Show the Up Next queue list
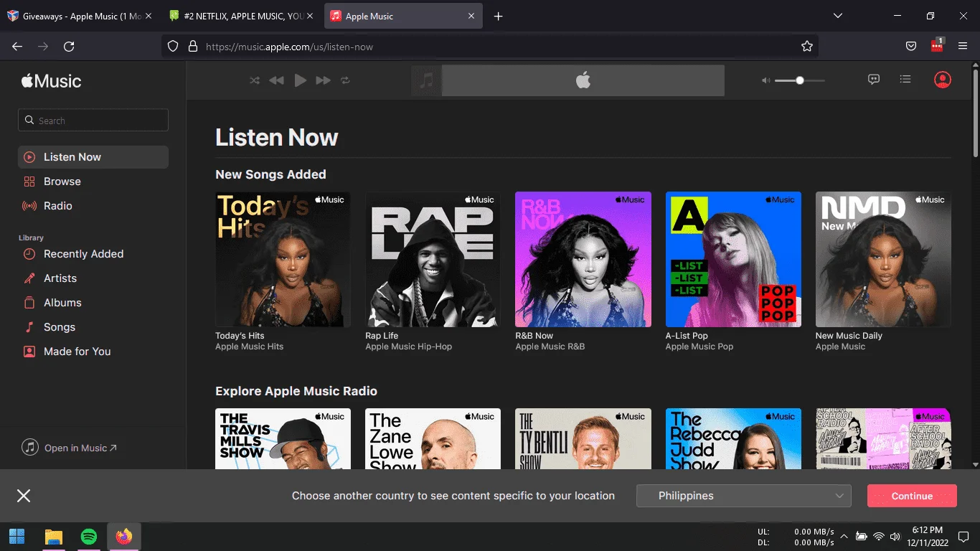This screenshot has height=551, width=980. pos(905,80)
